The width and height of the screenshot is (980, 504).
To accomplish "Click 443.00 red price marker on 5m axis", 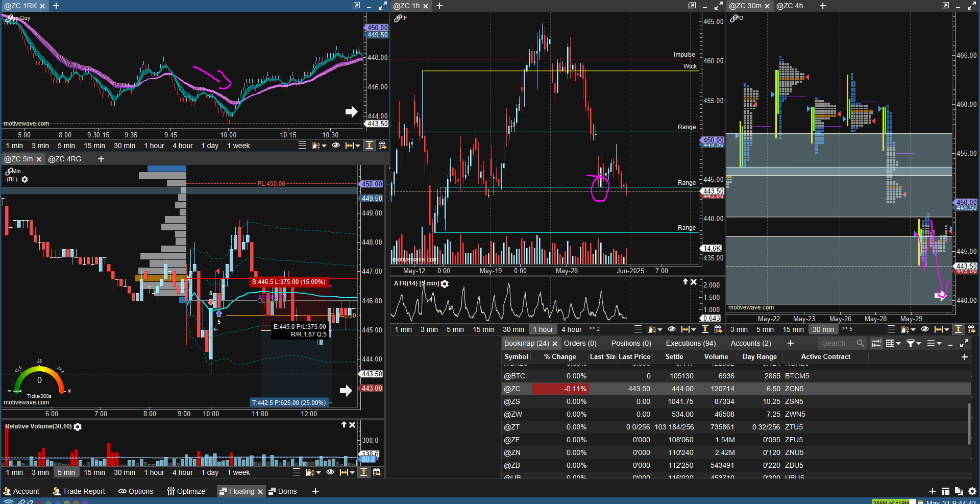I will click(x=372, y=388).
